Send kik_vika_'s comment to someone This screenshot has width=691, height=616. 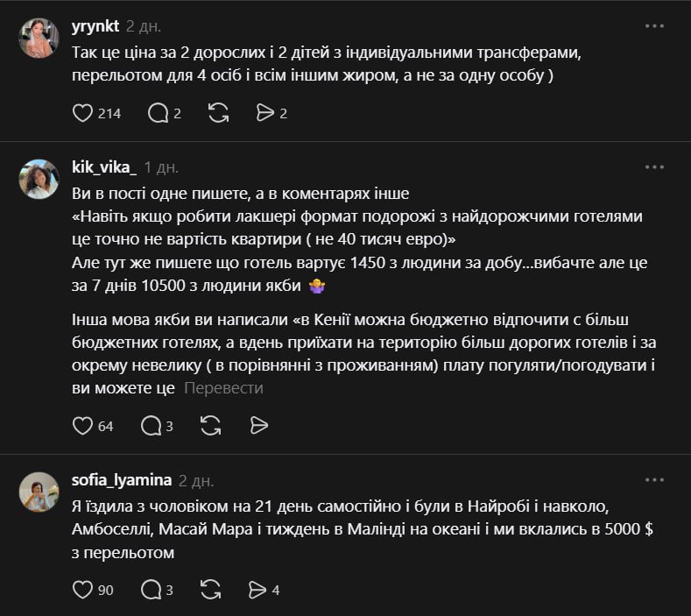258,426
